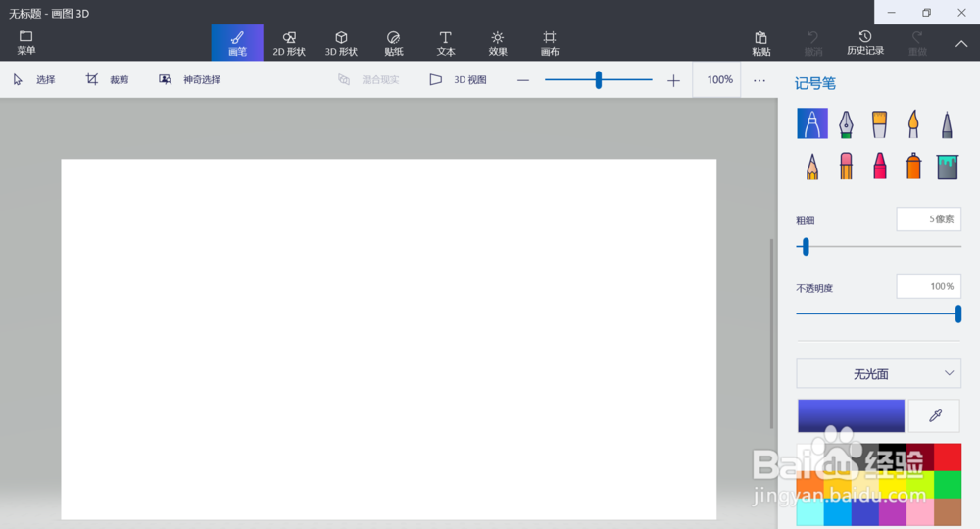
Task: Select the pixel pen tool
Action: (x=947, y=123)
